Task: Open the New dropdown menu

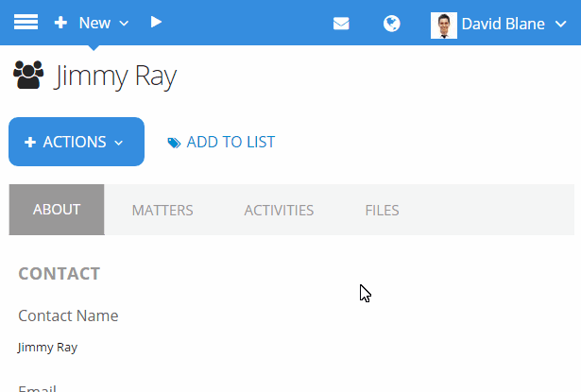Action: 104,23
